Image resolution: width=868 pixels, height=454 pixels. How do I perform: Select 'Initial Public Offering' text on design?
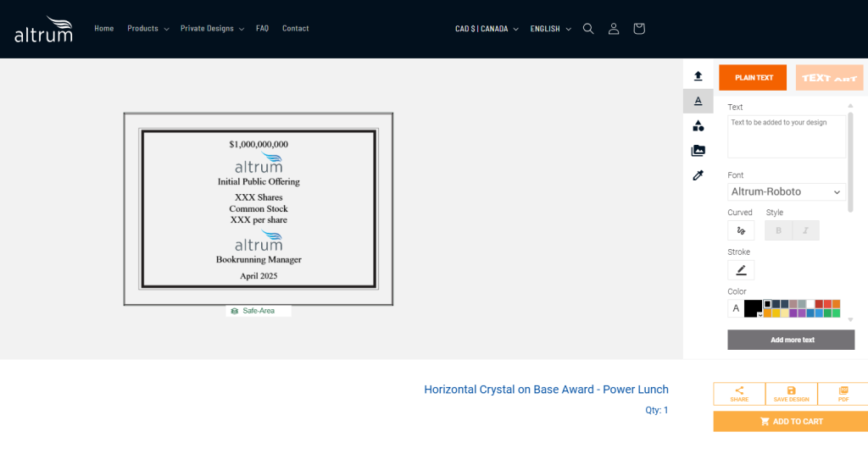click(259, 181)
